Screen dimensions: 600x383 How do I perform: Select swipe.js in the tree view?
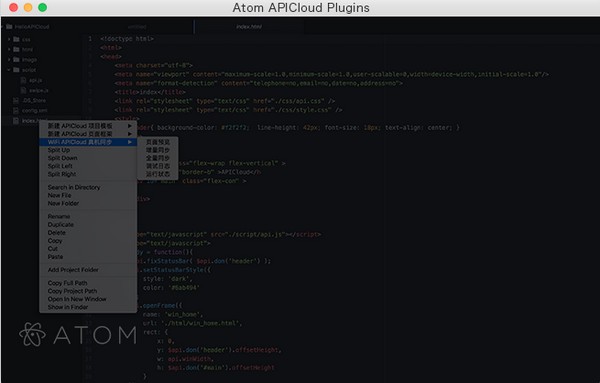[39, 91]
